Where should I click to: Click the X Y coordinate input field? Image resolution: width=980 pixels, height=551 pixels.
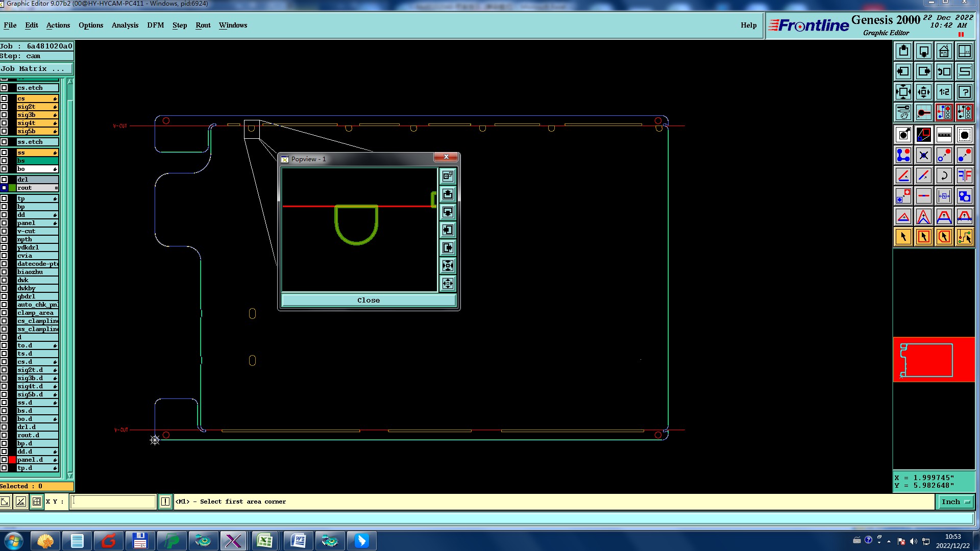(113, 502)
